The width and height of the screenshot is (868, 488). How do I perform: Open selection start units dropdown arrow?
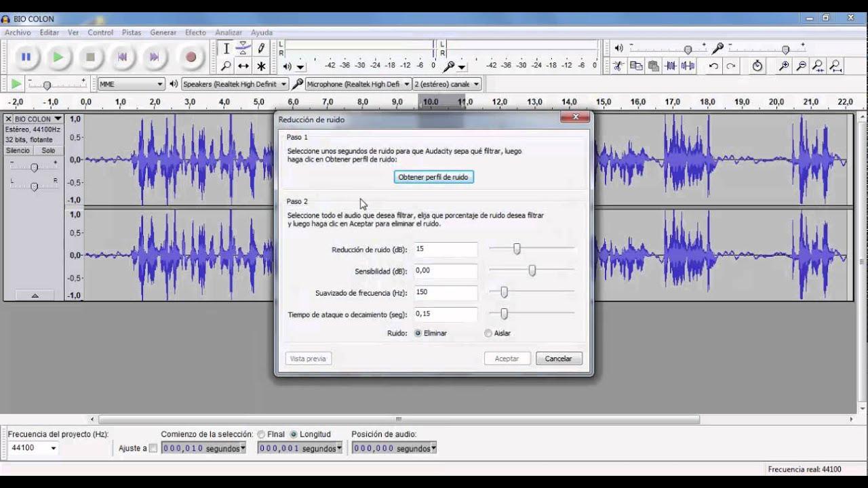(x=243, y=448)
